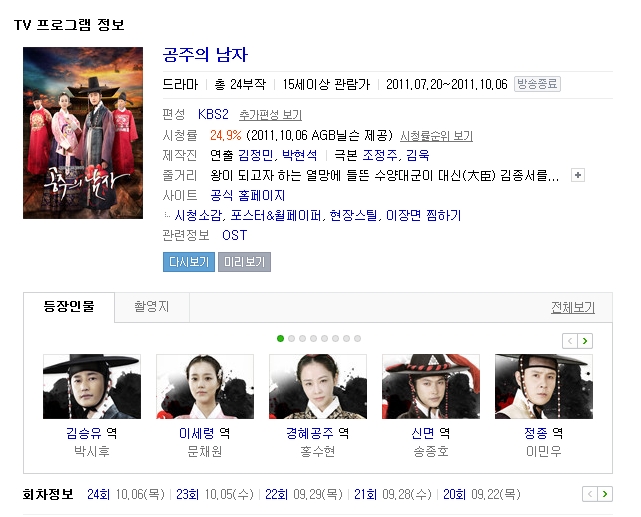Show previous episodes in 회차정보 row
Screen dimensions: 641x517
[590, 494]
